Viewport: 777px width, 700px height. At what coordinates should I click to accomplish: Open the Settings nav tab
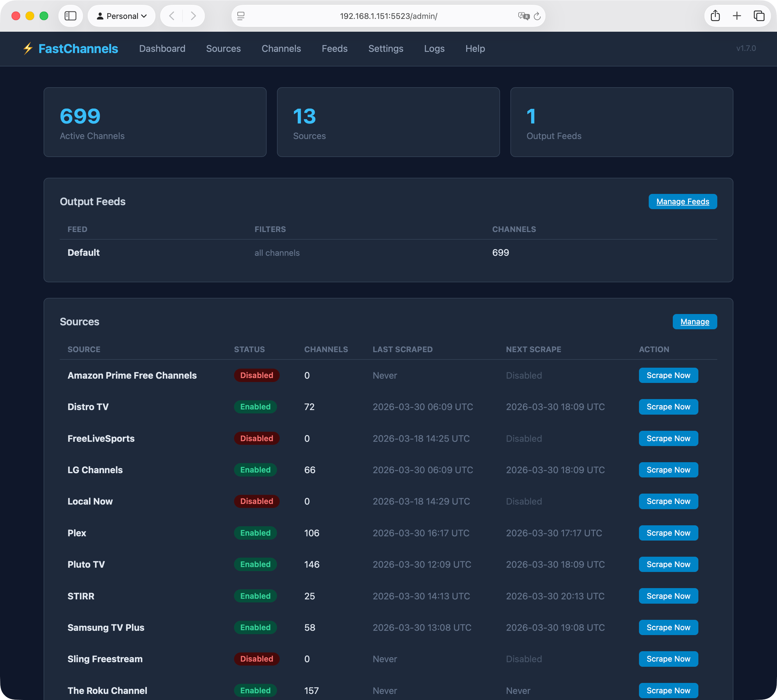[386, 48]
